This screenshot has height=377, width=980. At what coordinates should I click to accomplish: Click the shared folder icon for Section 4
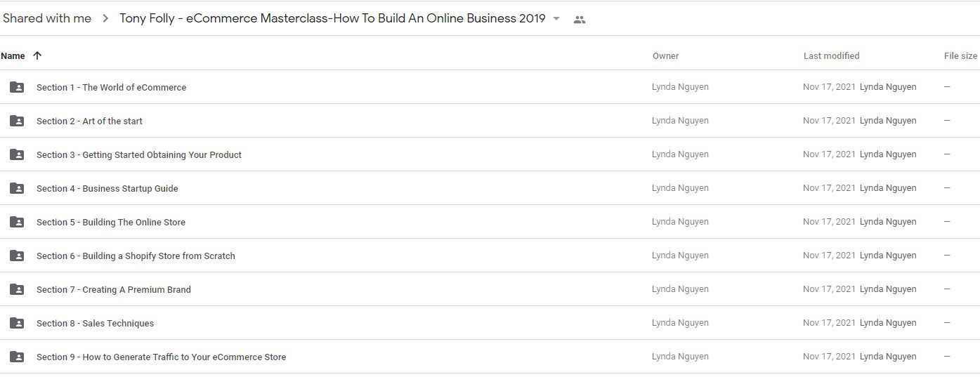(17, 188)
